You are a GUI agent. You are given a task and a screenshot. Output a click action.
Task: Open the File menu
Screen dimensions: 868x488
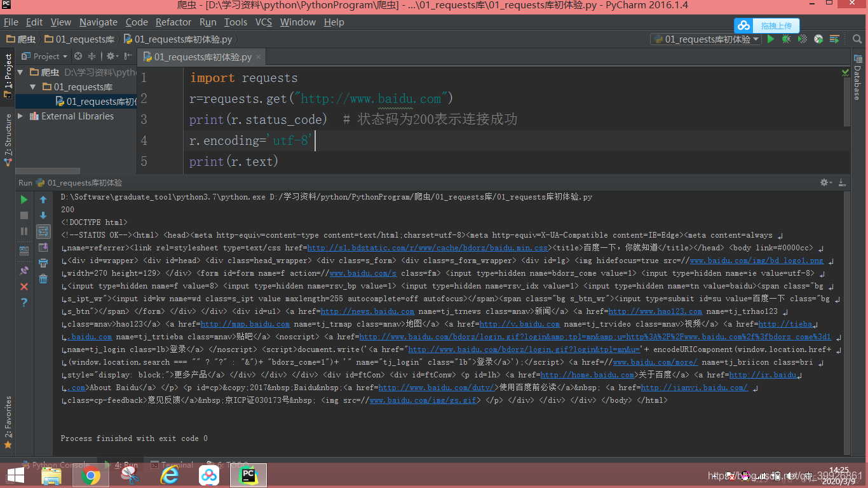coord(11,22)
